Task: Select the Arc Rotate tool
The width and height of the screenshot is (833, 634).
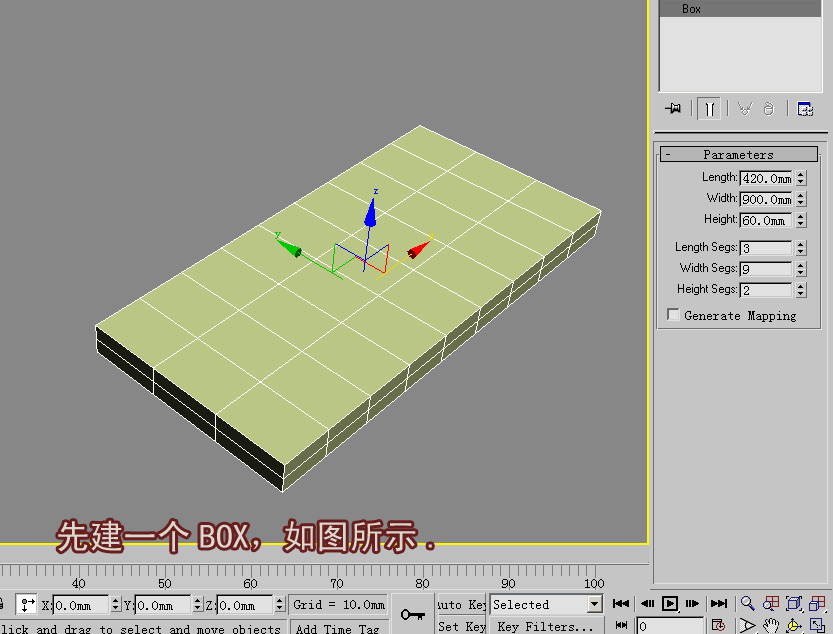Action: point(794,625)
